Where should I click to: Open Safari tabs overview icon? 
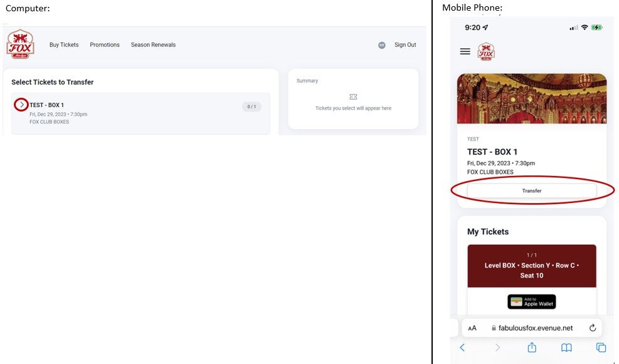point(601,347)
